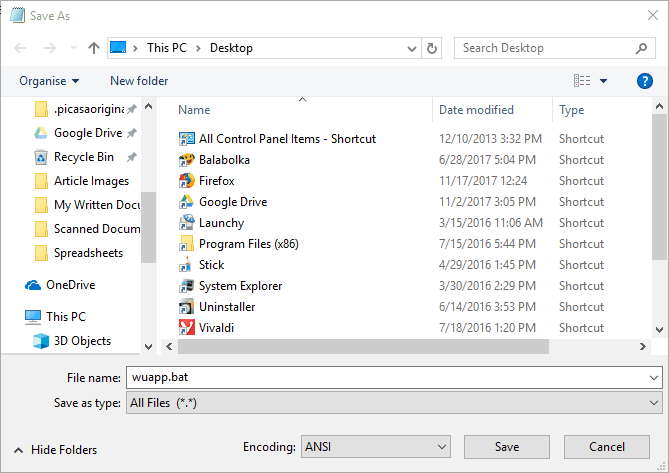Click the Balabolka file icon
669x473 pixels.
(x=186, y=160)
